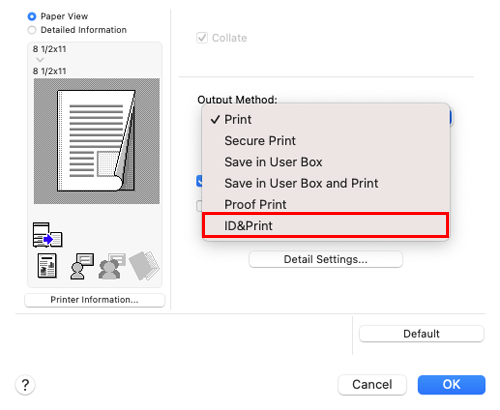The width and height of the screenshot is (500, 410).
Task: Click the printer output tray icon
Action: (48, 235)
